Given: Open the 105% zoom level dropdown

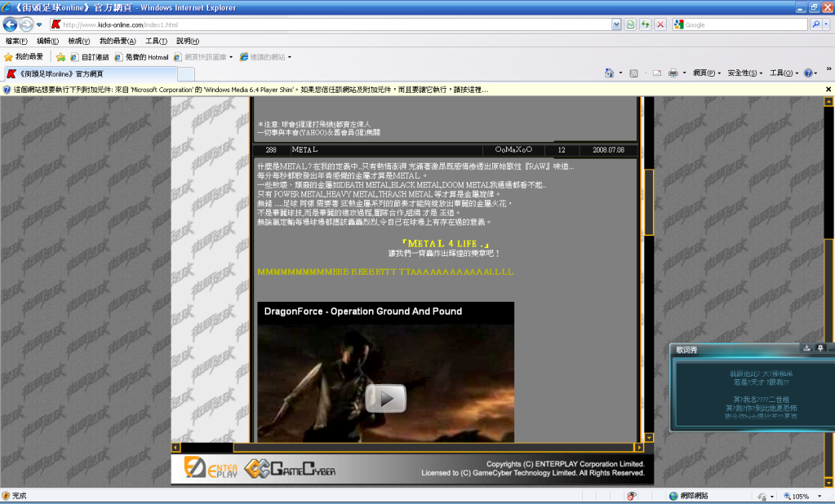Looking at the screenshot, I should [x=818, y=496].
